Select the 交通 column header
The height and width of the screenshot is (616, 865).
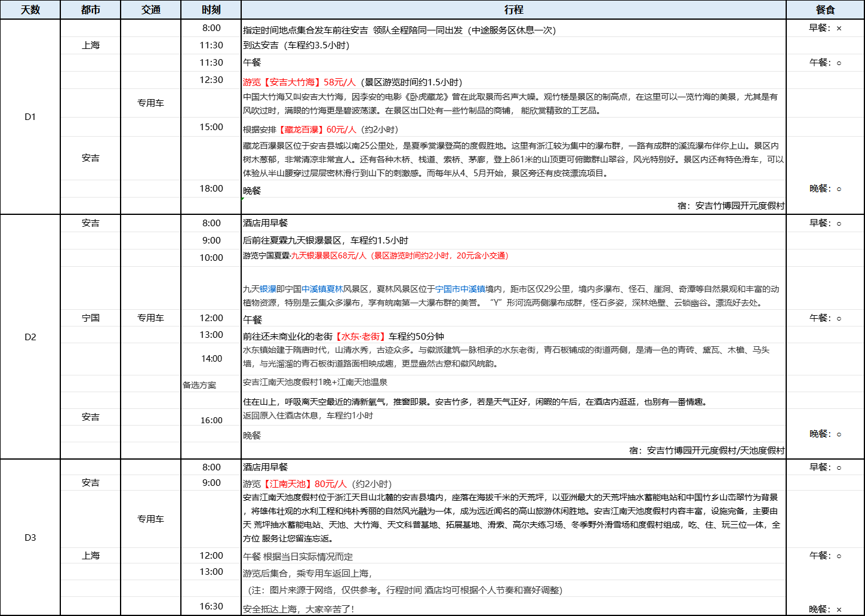point(150,10)
